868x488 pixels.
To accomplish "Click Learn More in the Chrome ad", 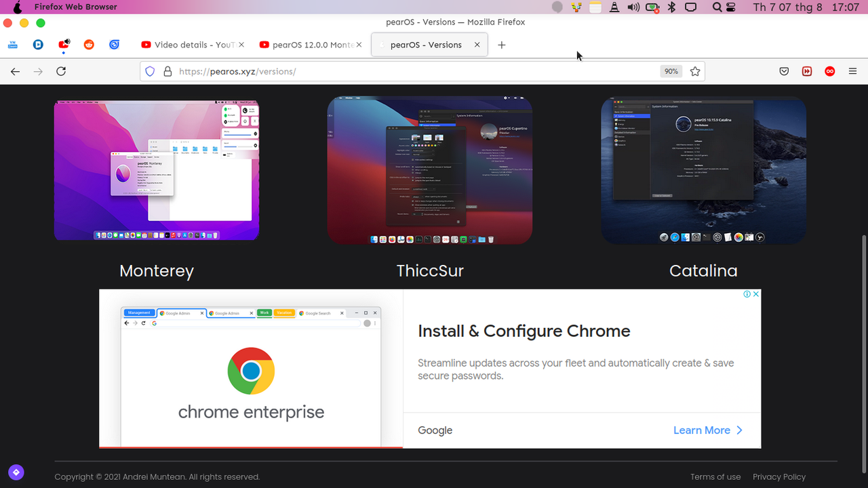I will point(708,430).
